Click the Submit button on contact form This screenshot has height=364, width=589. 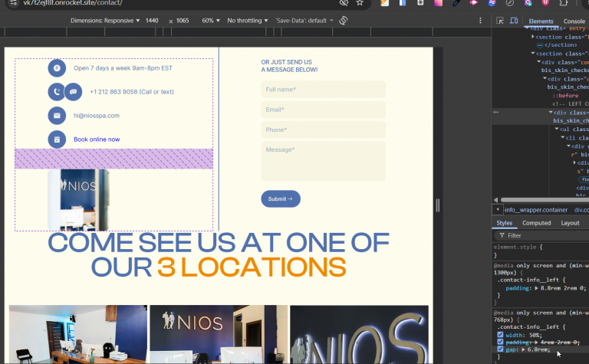pos(281,199)
